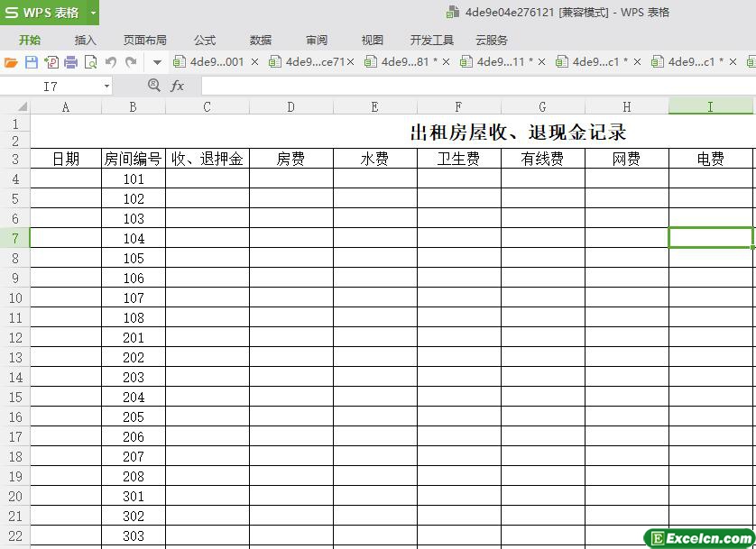This screenshot has height=549, width=756.
Task: Select column B header
Action: pos(134,107)
